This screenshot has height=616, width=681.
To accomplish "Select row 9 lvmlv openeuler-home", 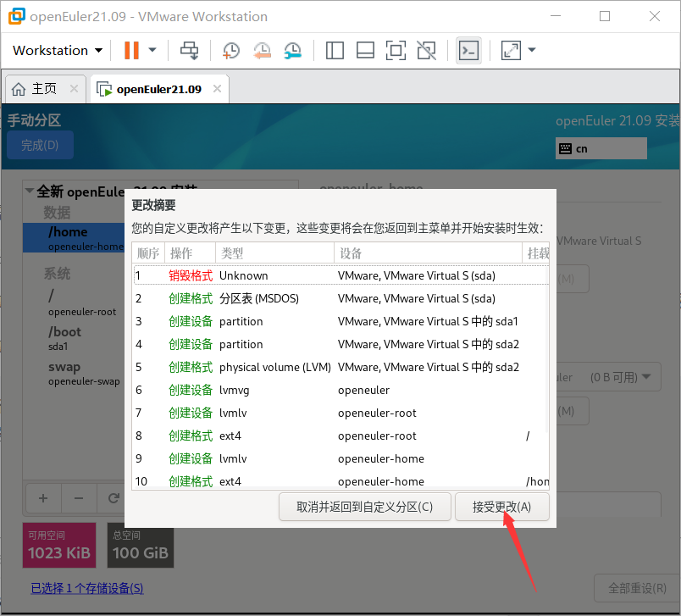I will coord(341,458).
